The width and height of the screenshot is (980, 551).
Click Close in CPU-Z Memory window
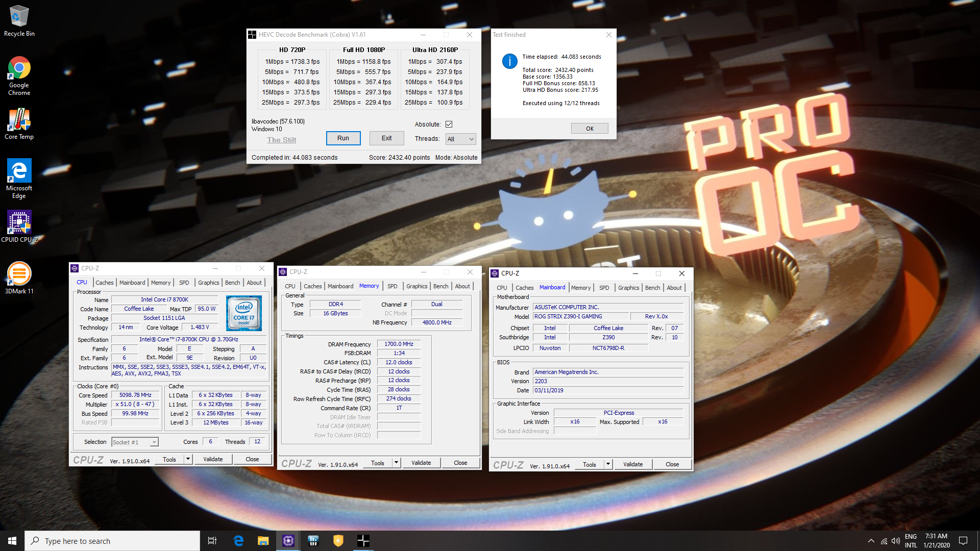pyautogui.click(x=460, y=463)
